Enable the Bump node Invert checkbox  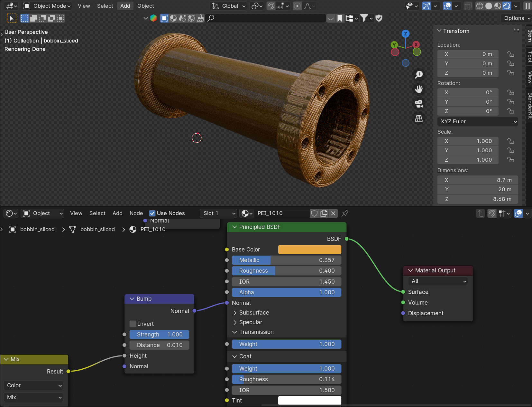133,324
